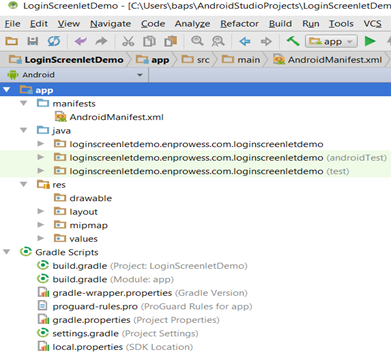Collapse the Gradle Scripts node
The image size is (391, 360).
(x=7, y=252)
